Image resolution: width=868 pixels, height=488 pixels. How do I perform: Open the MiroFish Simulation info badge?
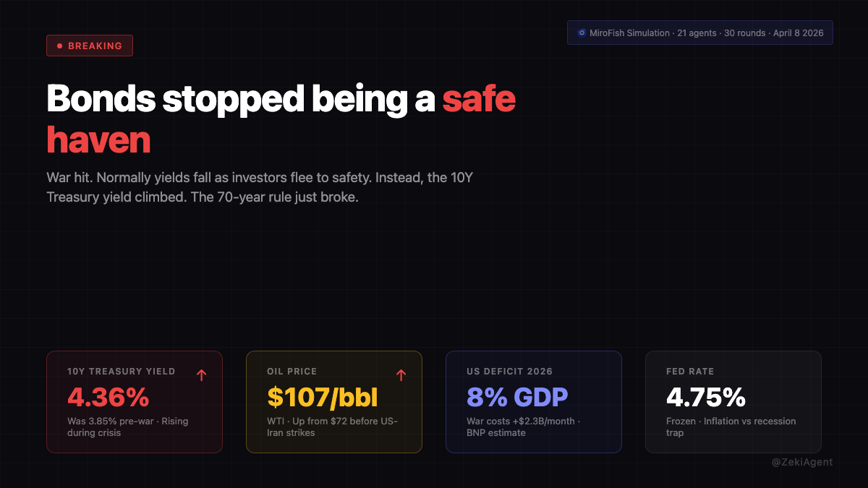point(700,33)
